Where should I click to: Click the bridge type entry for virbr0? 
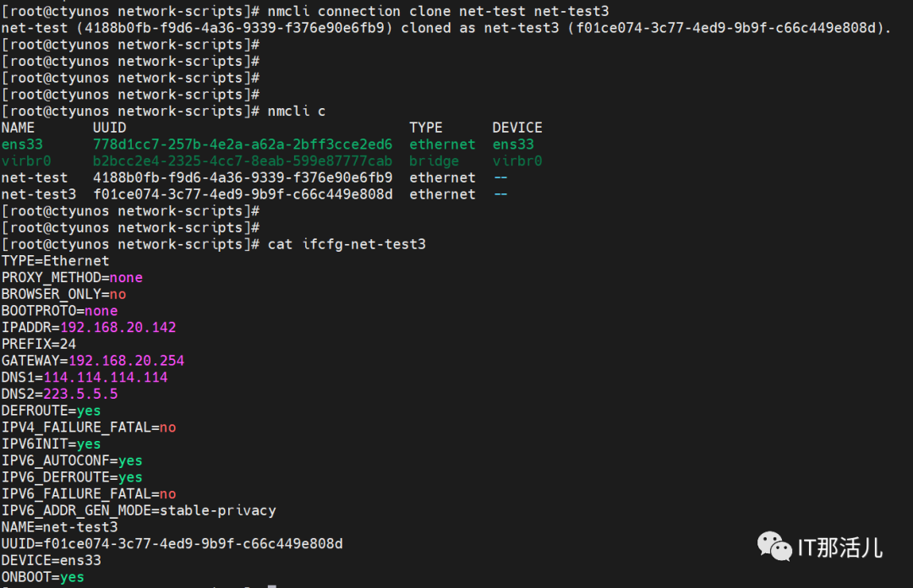click(x=435, y=161)
